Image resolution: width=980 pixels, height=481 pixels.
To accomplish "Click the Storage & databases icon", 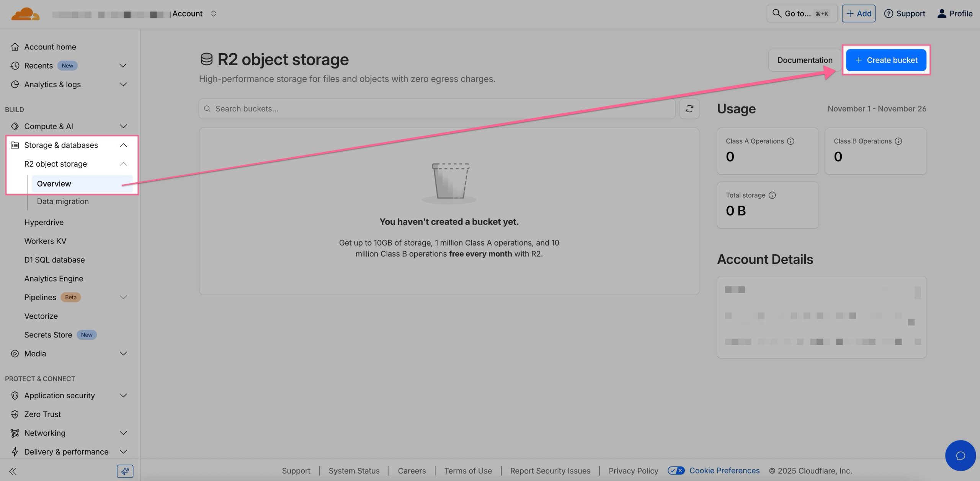I will [x=15, y=145].
